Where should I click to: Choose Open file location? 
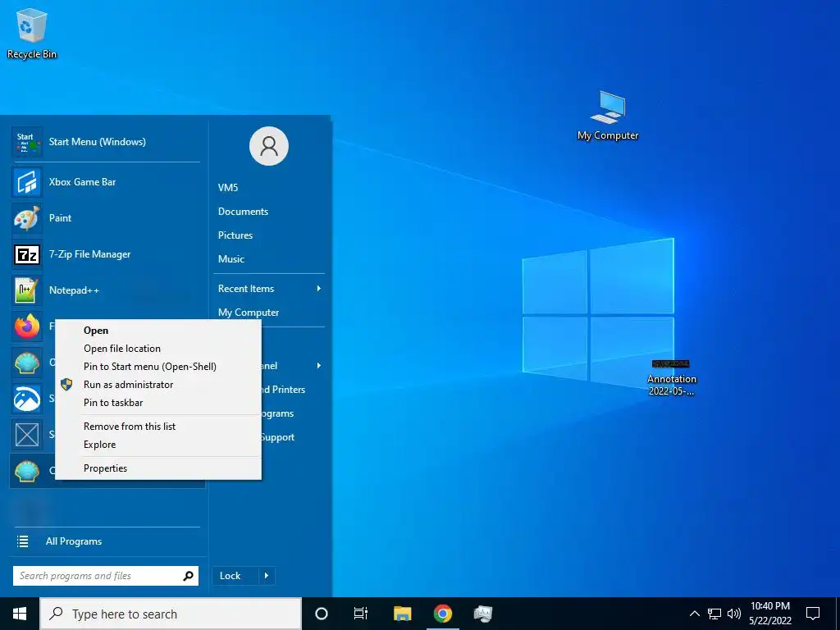(x=158, y=349)
